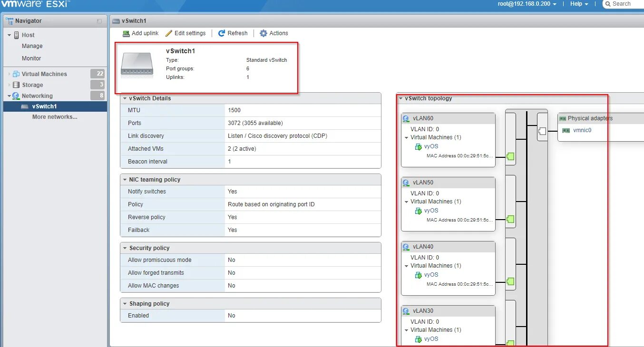
Task: Click the vLAN50 port group globe icon
Action: tap(406, 183)
